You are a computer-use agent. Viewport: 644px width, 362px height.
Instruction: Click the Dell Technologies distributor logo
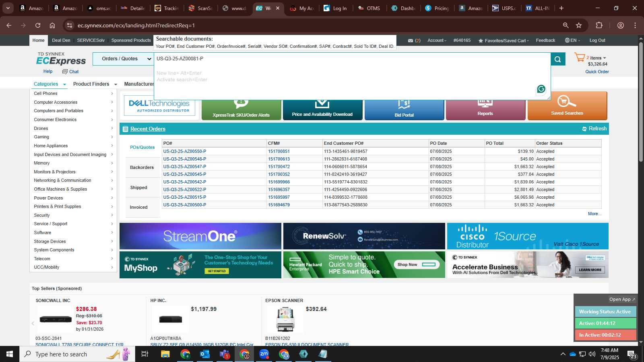click(159, 106)
